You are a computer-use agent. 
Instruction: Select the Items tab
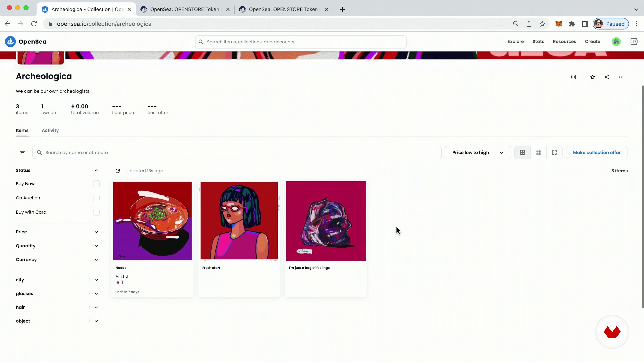point(22,130)
